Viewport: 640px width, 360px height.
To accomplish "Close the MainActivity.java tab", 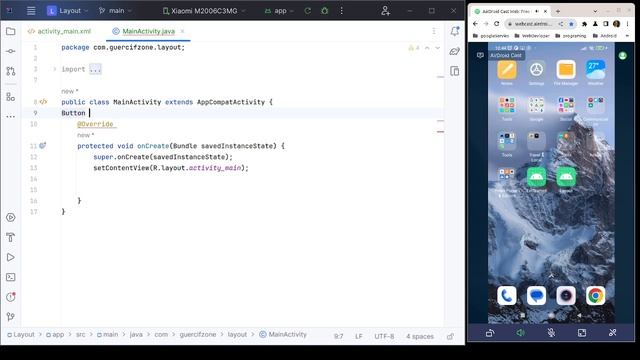I will (x=182, y=31).
